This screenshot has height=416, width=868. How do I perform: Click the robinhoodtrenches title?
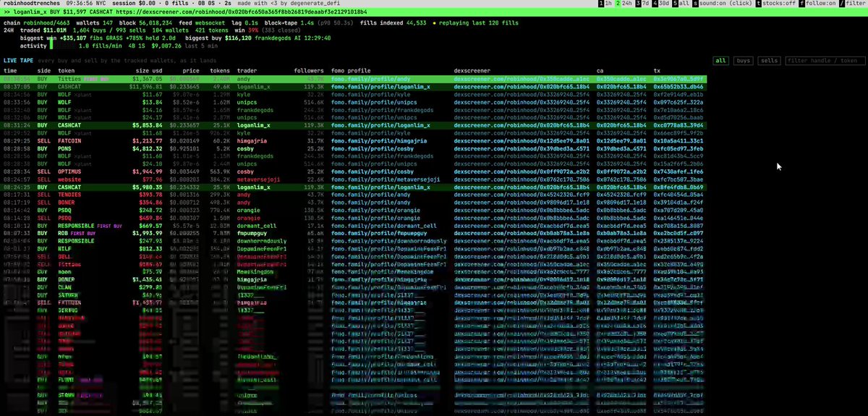[31, 4]
